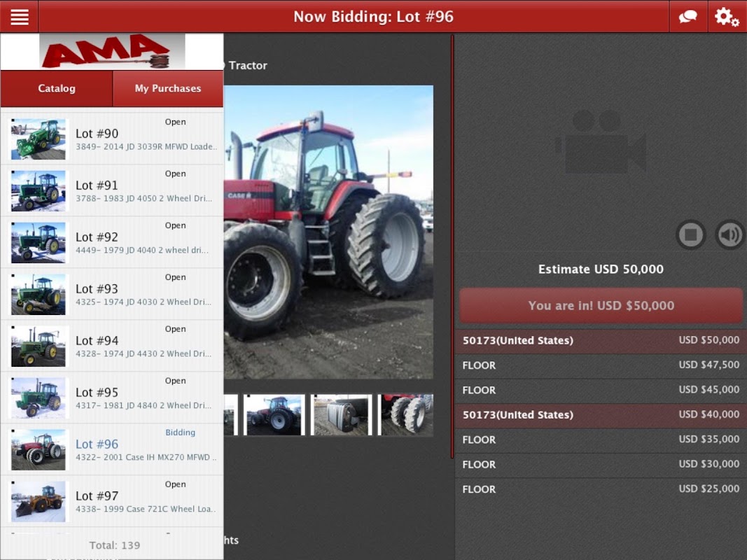Select FLOOR bid row at USD $47,500
This screenshot has height=560, width=747.
pyautogui.click(x=601, y=365)
